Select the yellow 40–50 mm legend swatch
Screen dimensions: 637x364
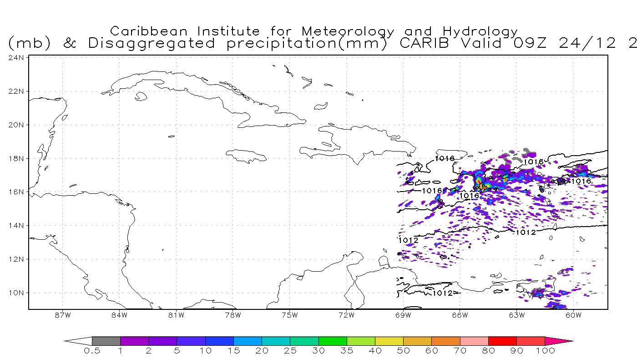coord(389,341)
